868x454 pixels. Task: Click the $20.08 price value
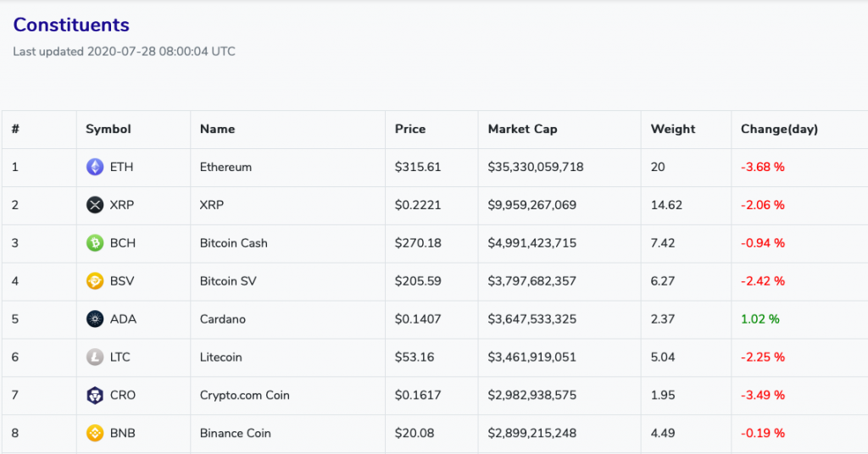pos(415,433)
